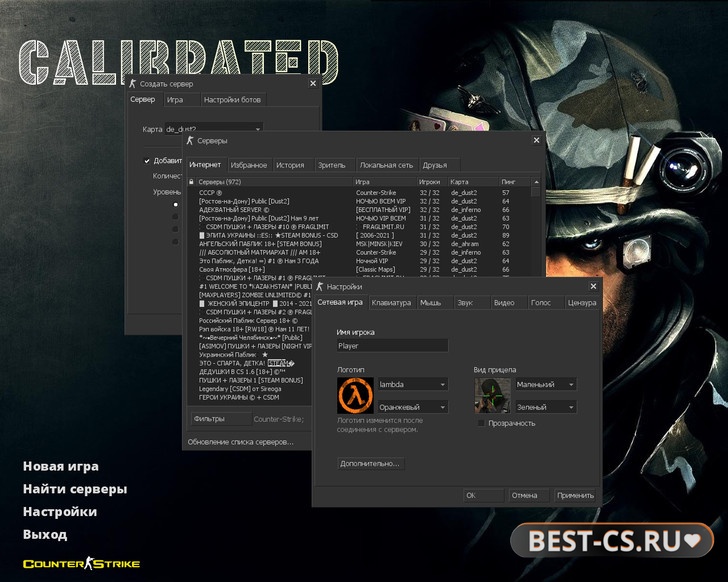728x582 pixels.
Task: Open Настройки from main menu
Action: tap(60, 512)
